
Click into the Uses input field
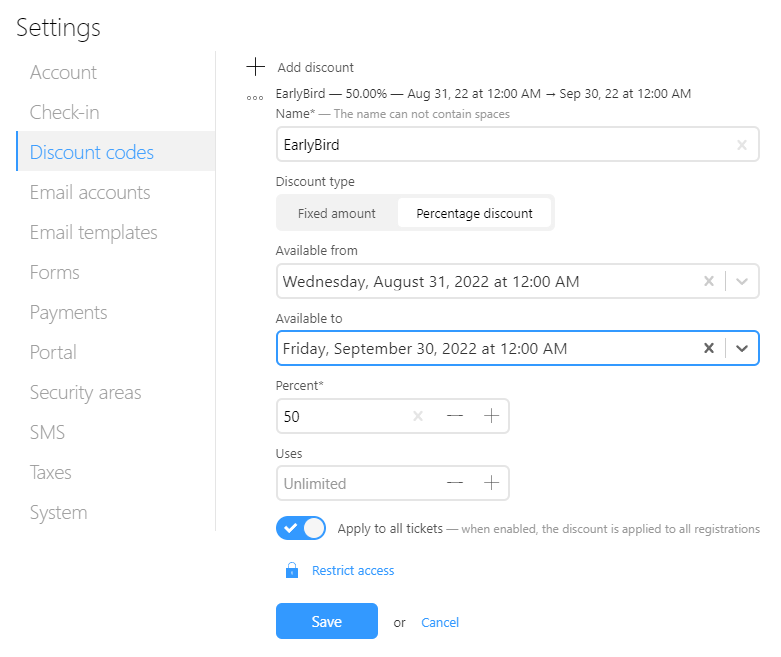350,483
